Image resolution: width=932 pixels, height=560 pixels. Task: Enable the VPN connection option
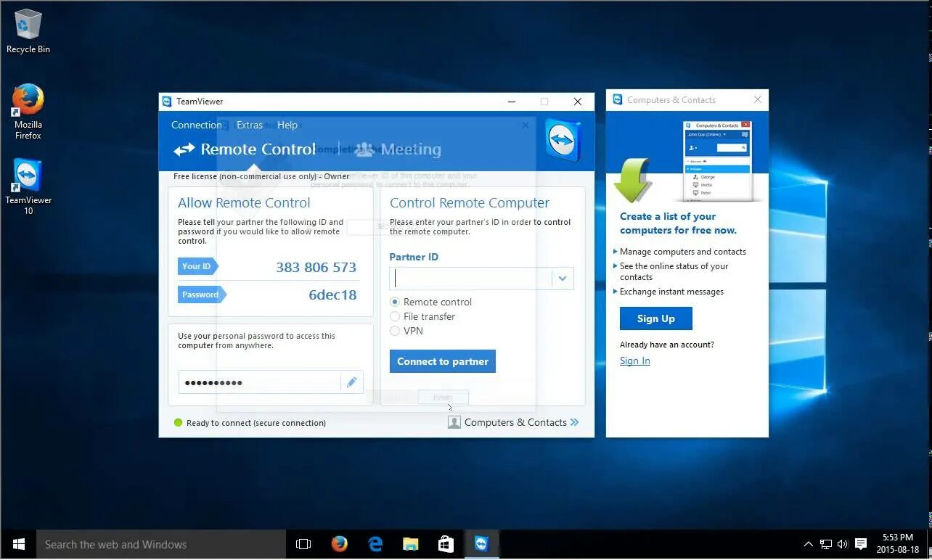[x=395, y=331]
